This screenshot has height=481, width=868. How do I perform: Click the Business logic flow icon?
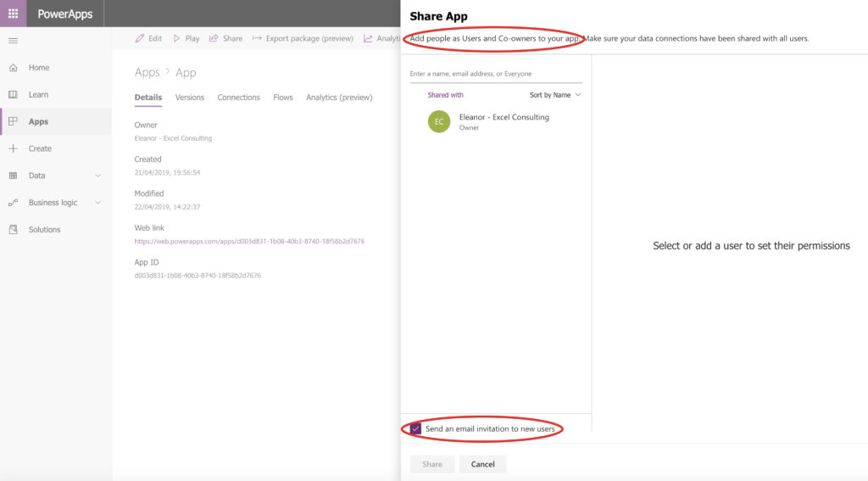point(14,203)
